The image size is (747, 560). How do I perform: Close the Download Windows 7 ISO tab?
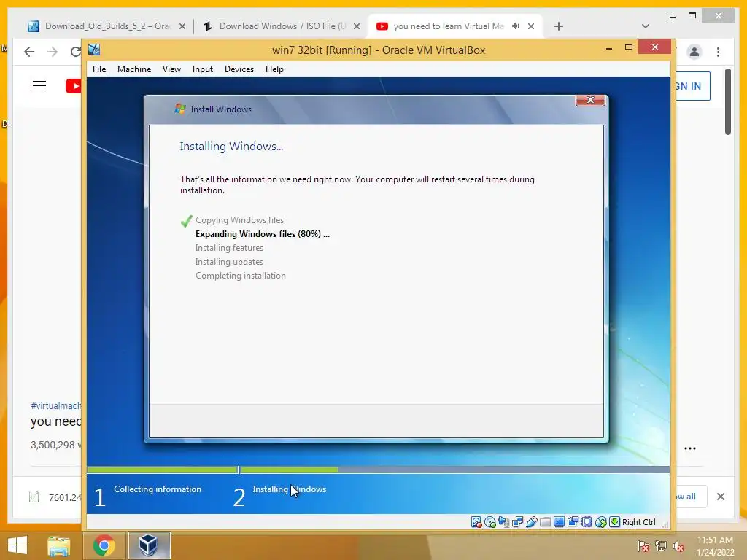pos(356,27)
